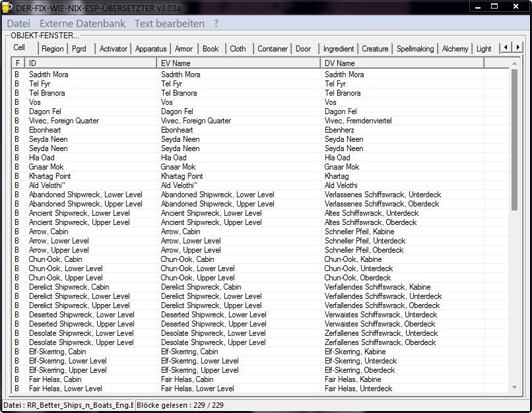Click the scrollbar up arrow
This screenshot has width=532, height=413.
(x=514, y=63)
